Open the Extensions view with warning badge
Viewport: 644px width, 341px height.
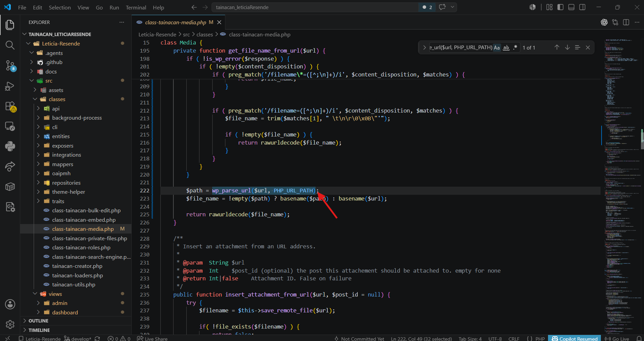10,106
